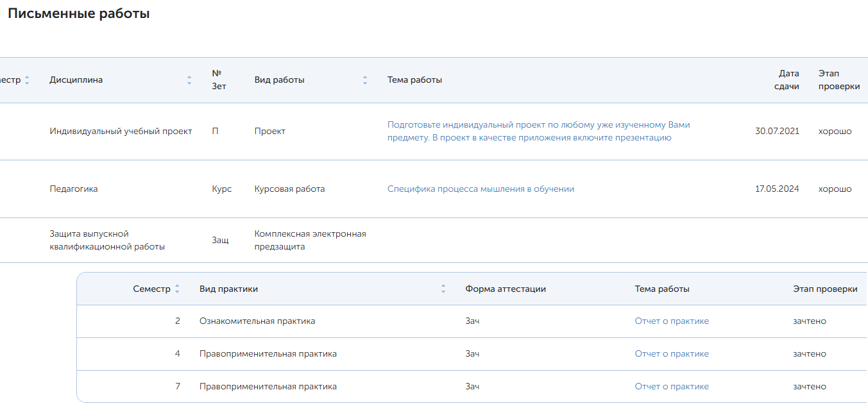Click the 'Защ' code cell
868x415 pixels.
click(x=220, y=241)
